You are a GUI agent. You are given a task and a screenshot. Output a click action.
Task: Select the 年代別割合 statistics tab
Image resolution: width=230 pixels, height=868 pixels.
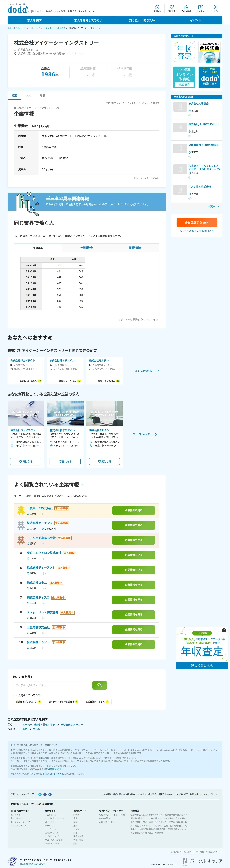pyautogui.click(x=86, y=248)
